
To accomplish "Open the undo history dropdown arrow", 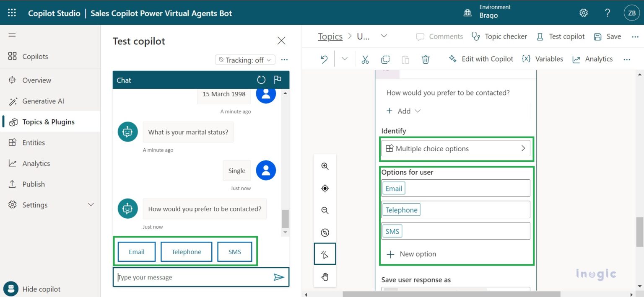I will click(x=344, y=59).
